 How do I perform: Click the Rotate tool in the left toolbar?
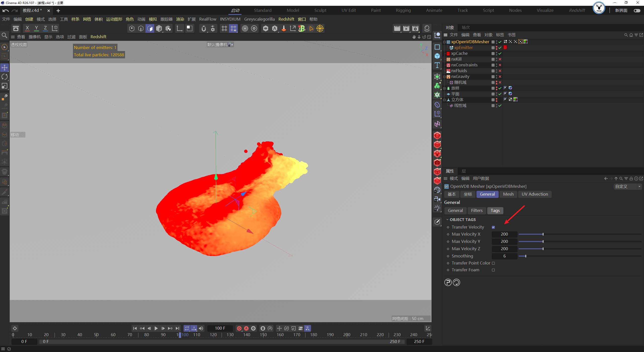[4, 76]
